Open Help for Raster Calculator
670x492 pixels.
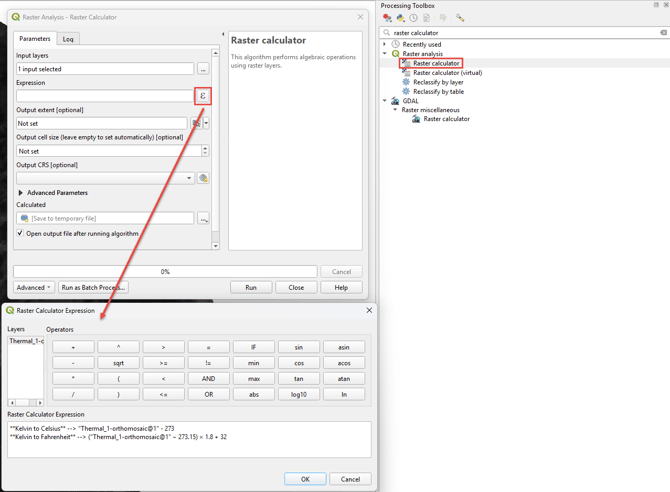tap(341, 288)
